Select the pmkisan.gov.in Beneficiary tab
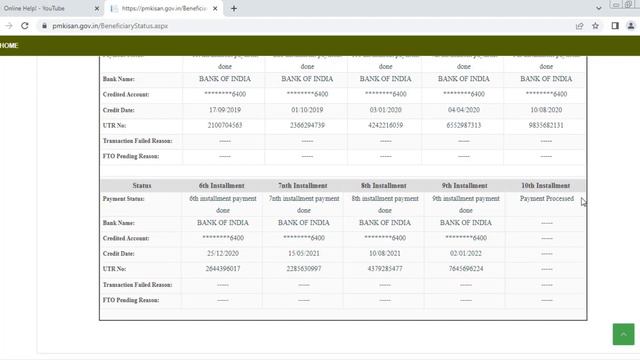Viewport: 640px width, 360px height. (164, 9)
